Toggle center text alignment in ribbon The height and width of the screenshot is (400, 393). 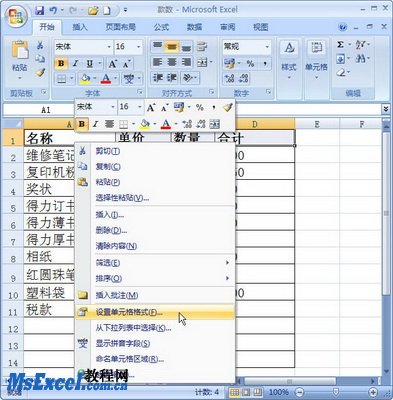coord(172,62)
